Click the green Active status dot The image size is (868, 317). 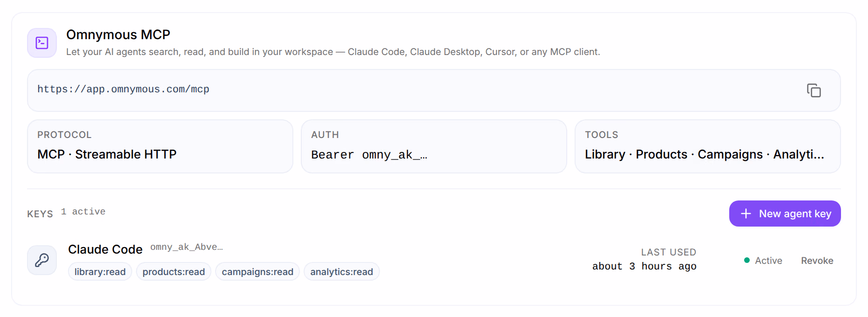click(747, 260)
